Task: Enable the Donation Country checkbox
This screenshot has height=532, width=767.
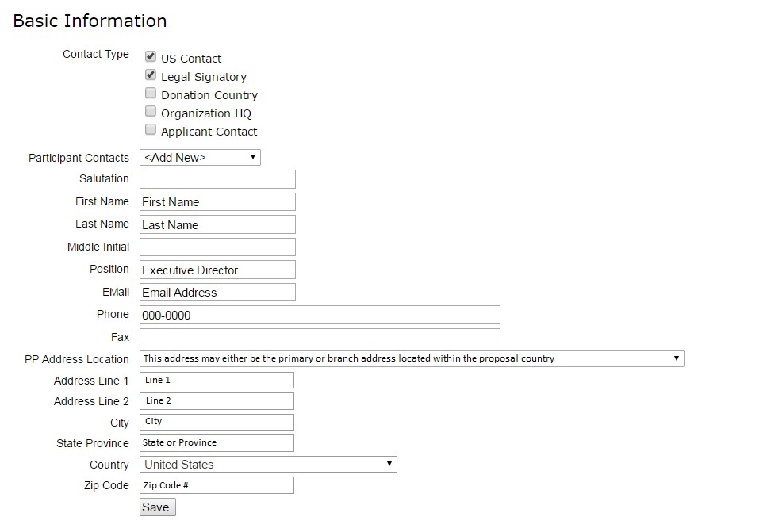Action: 151,94
